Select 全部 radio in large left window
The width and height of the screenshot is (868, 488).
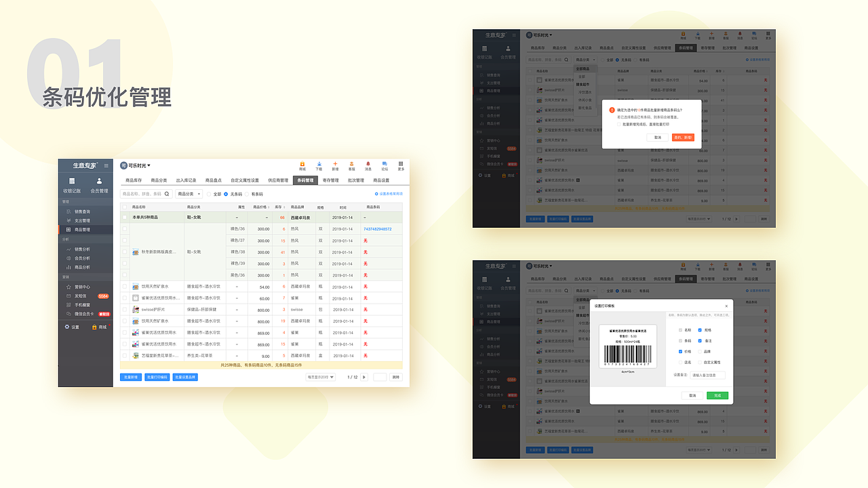click(209, 194)
